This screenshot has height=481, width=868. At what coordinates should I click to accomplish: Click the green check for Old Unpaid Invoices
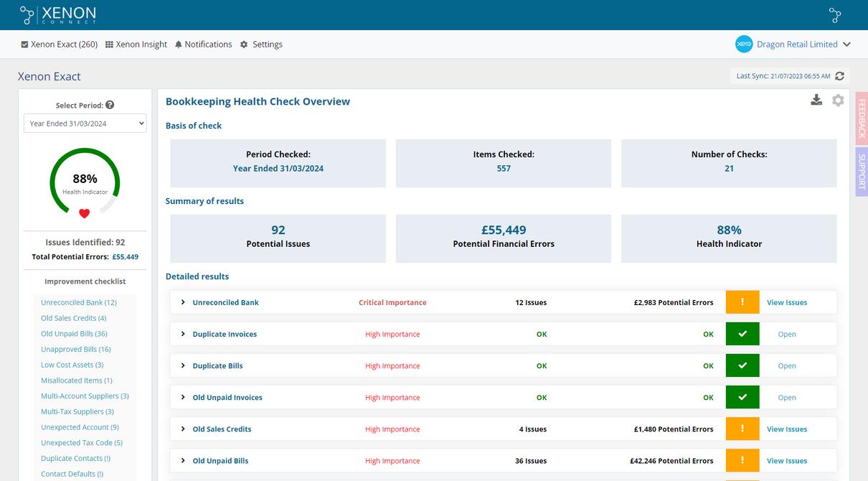point(742,397)
